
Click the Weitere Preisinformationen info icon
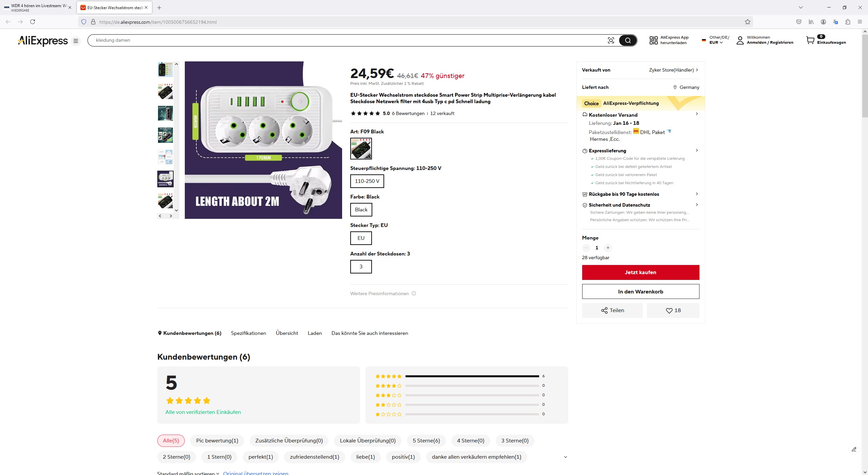(x=414, y=293)
